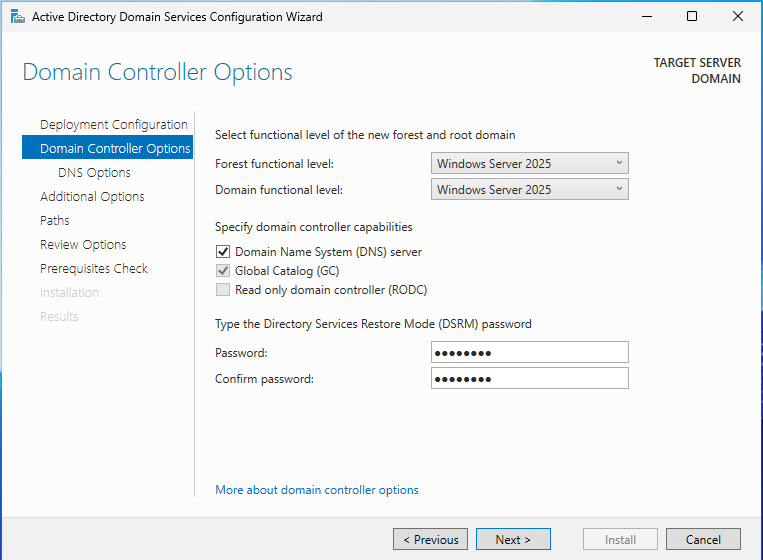Toggle the Global Catalog (GC) checkbox
763x560 pixels.
(x=223, y=271)
